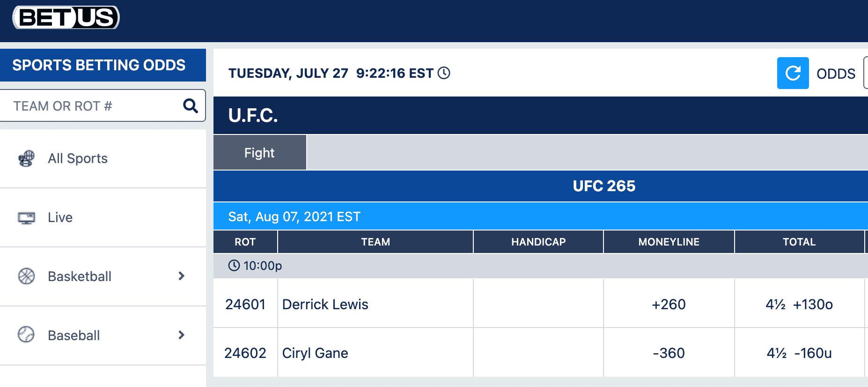Click the All Sports globe icon

tap(26, 158)
